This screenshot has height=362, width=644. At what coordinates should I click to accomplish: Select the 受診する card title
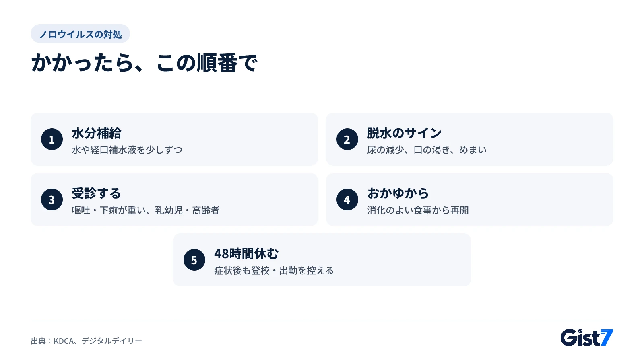point(97,193)
